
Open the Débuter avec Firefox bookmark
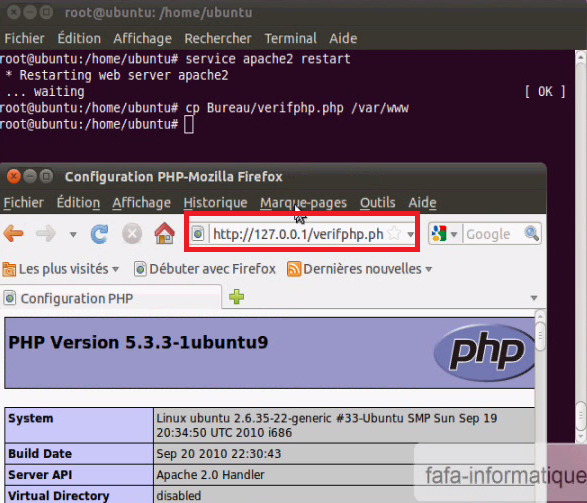[205, 269]
